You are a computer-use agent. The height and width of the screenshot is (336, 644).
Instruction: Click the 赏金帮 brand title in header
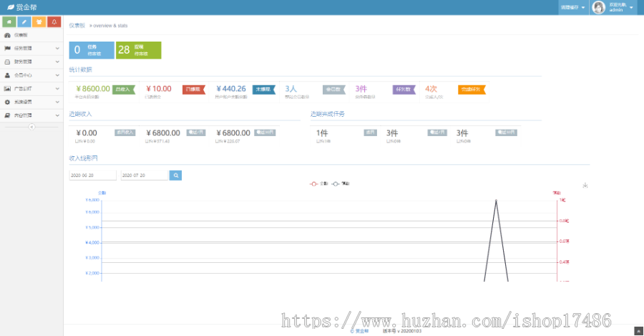click(x=26, y=7)
